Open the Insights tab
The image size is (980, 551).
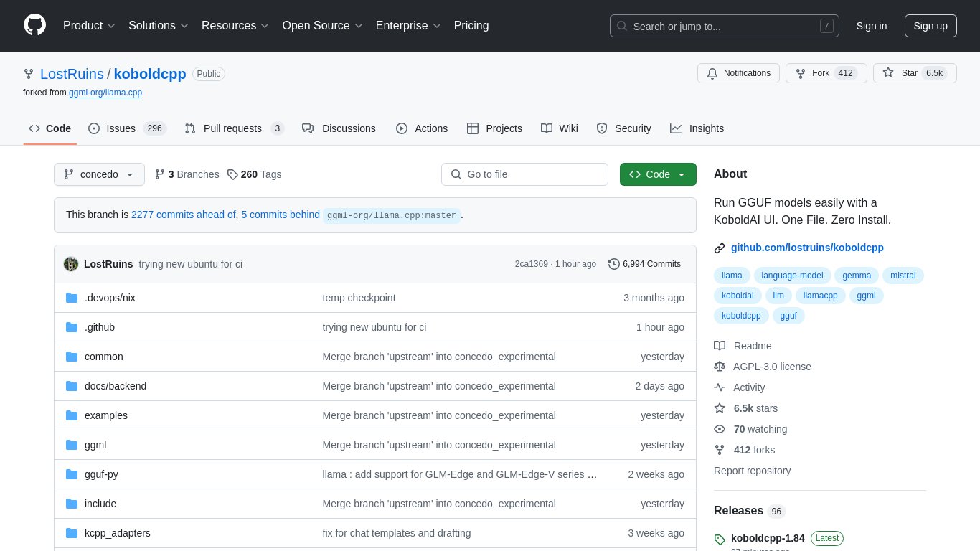click(x=697, y=128)
